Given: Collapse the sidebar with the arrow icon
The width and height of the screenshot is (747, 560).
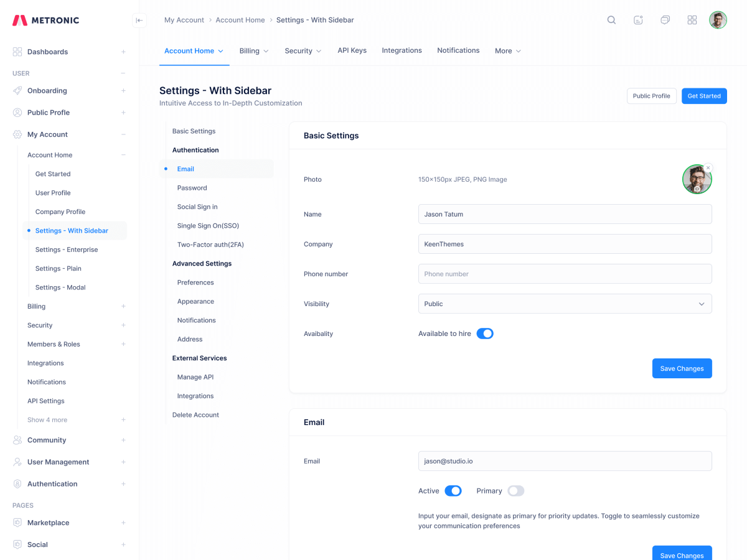Looking at the screenshot, I should coord(139,20).
